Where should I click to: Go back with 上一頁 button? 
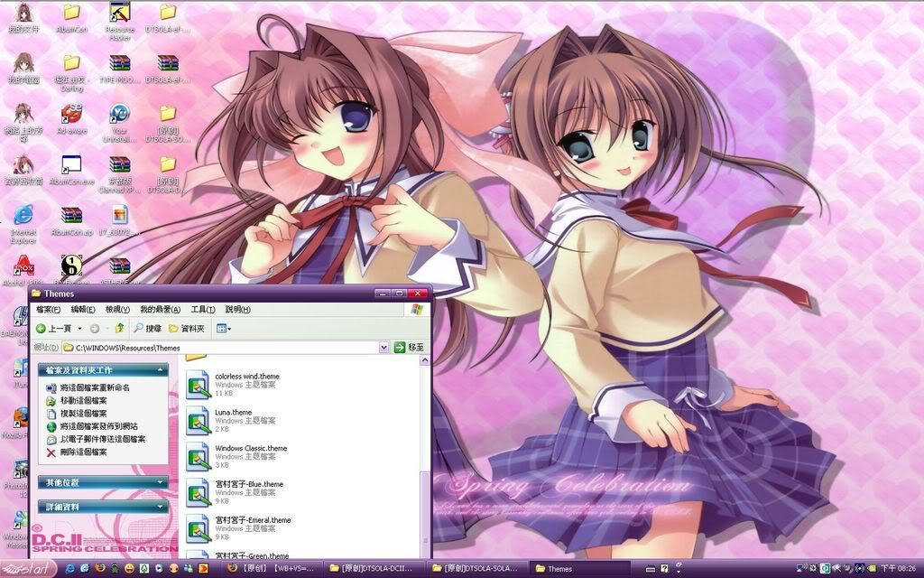click(x=53, y=329)
